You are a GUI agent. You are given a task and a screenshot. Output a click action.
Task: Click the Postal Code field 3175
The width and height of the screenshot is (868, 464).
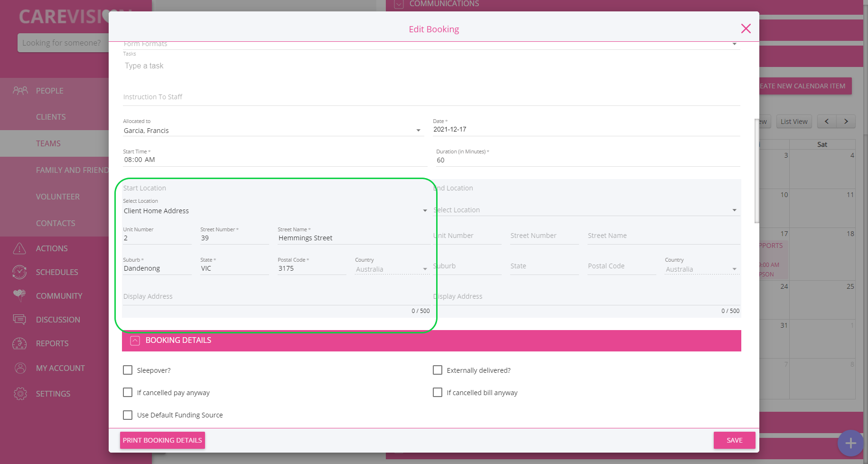pyautogui.click(x=312, y=268)
